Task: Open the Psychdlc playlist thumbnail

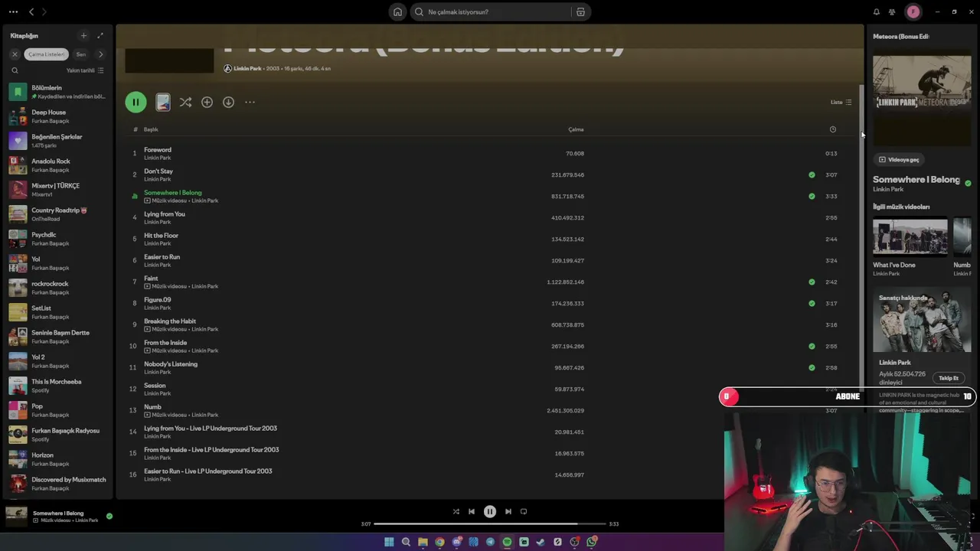Action: [18, 239]
